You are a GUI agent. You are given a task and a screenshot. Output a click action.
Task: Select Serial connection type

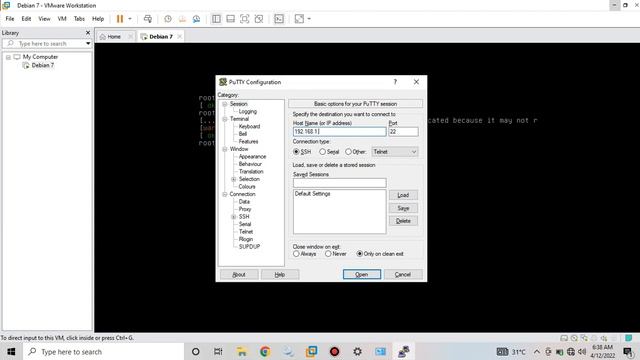click(322, 152)
